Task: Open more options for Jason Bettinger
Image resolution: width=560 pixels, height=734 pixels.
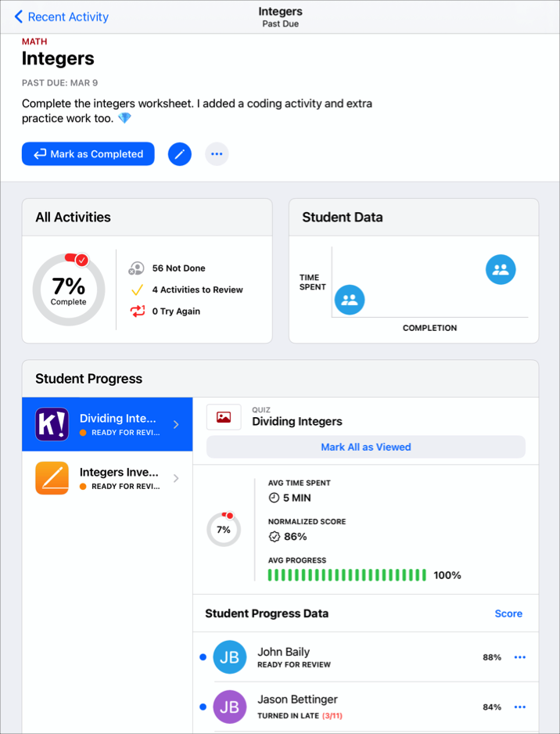Action: pos(520,707)
